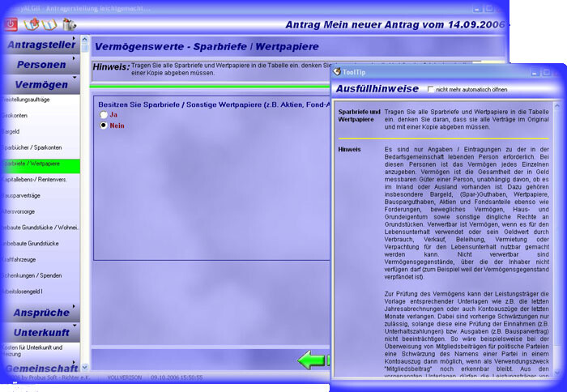The width and height of the screenshot is (567, 392).
Task: Open bebaute Grundstücke / Wohnei. entry
Action: pyautogui.click(x=40, y=228)
